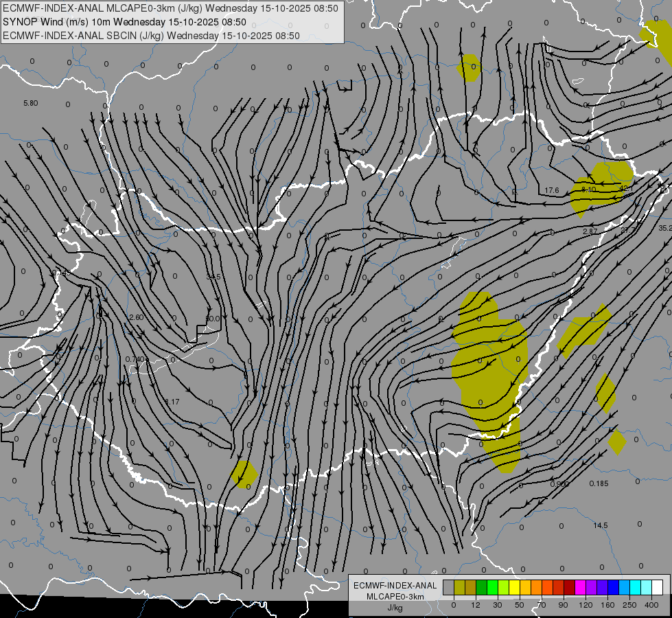
Task: Select the map value 0.185
Action: [599, 483]
